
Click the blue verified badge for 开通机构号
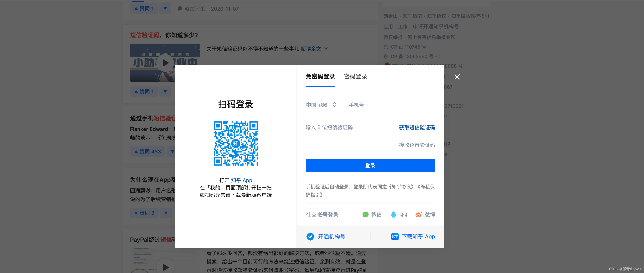click(x=310, y=237)
